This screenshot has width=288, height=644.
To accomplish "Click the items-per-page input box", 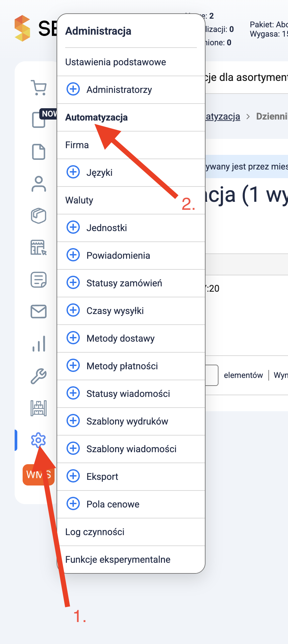I will pyautogui.click(x=212, y=375).
